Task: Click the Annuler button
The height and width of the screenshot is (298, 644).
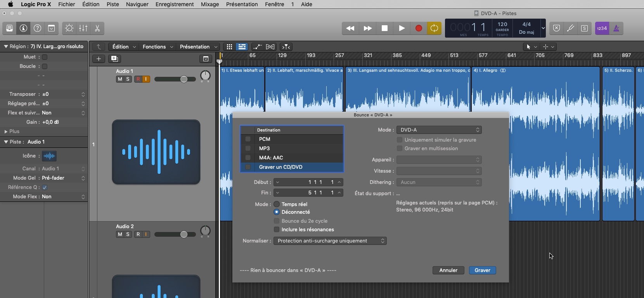Action: tap(448, 270)
